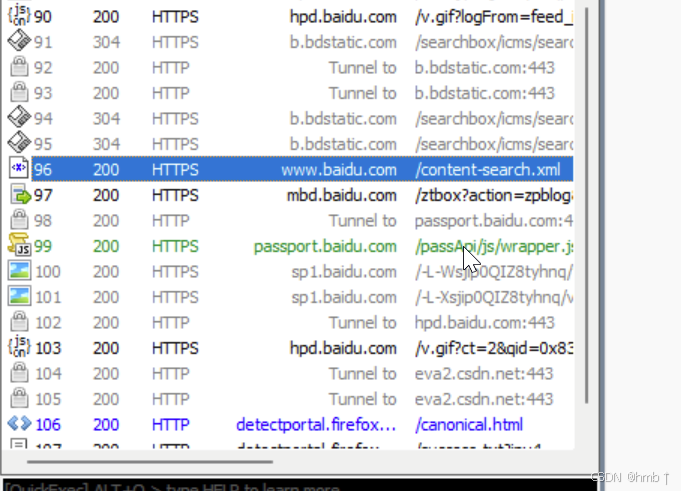Select Tunnel to host cell in row 93
Image resolution: width=681 pixels, height=491 pixels.
tap(363, 93)
